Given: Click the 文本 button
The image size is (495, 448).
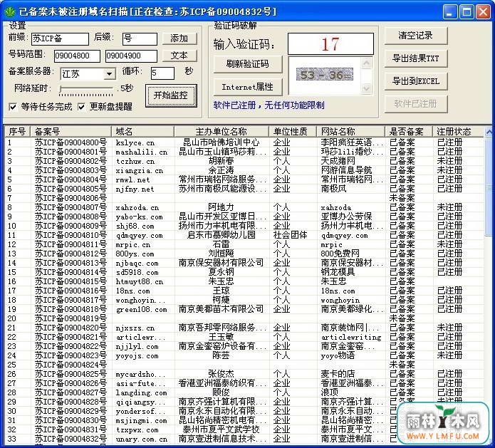Looking at the screenshot, I should click(179, 56).
